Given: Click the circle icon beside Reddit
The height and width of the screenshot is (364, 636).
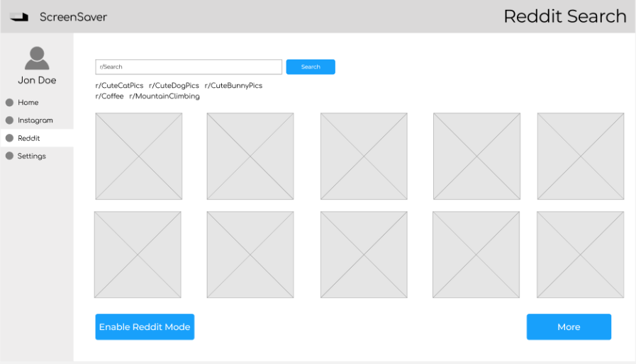Looking at the screenshot, I should 9,138.
